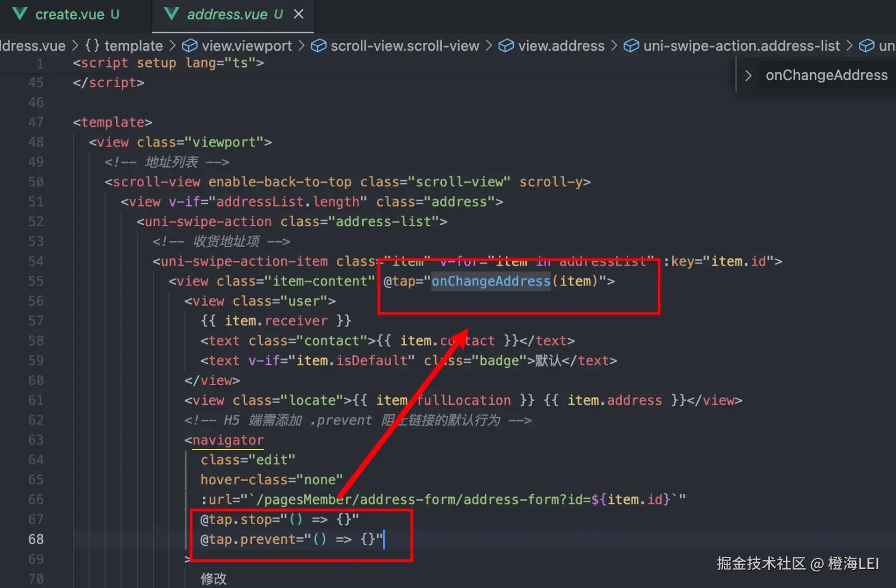
Task: Click line number 47 in gutter
Action: 36,122
